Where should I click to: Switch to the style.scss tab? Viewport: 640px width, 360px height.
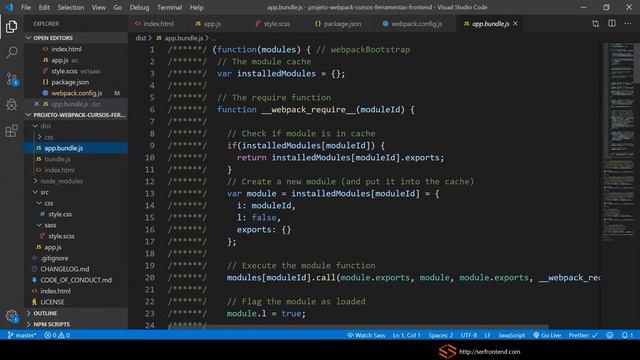coord(276,24)
